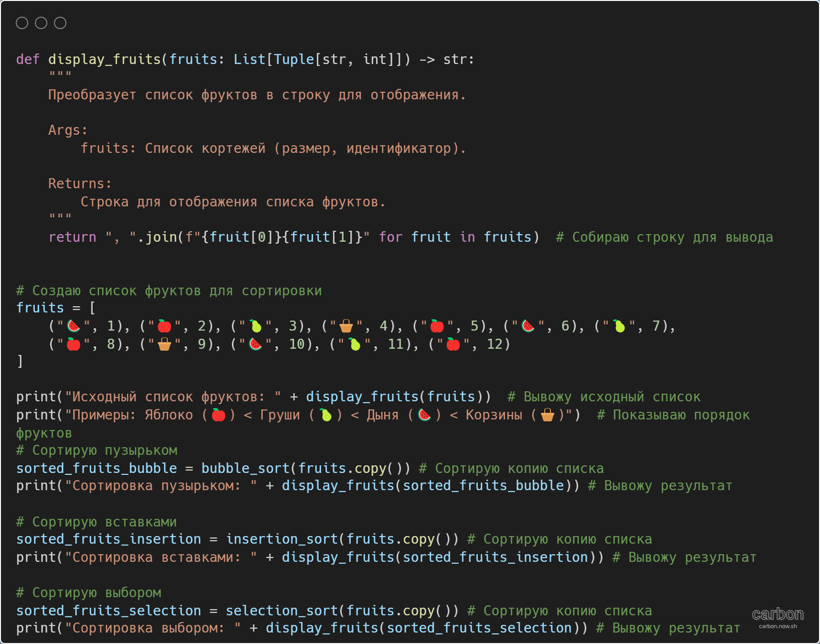Click the pear emoji paired with number 3
Image resolution: width=820 pixels, height=644 pixels.
point(256,326)
